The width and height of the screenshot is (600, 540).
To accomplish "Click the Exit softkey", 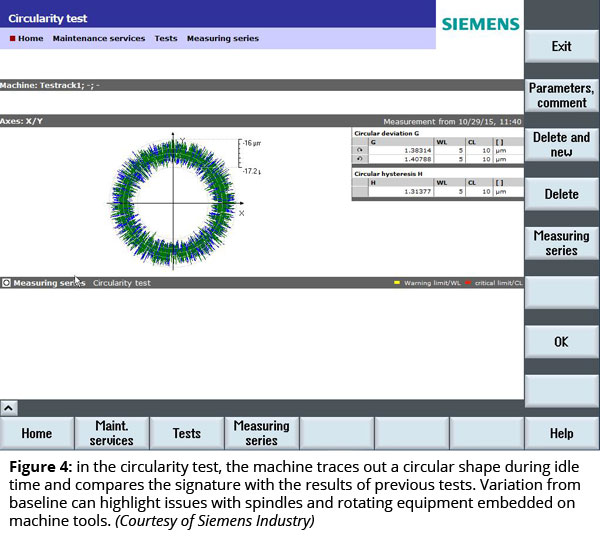I will [x=561, y=46].
